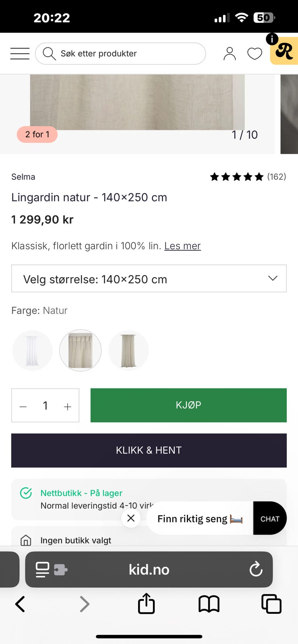
Task: Open the page settings icon in address bar
Action: [51, 570]
